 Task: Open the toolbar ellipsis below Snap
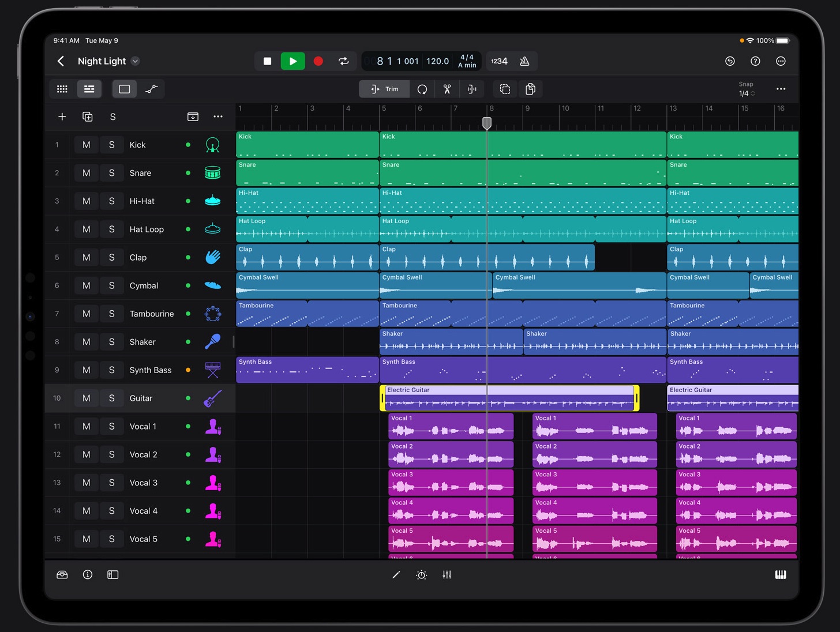781,89
